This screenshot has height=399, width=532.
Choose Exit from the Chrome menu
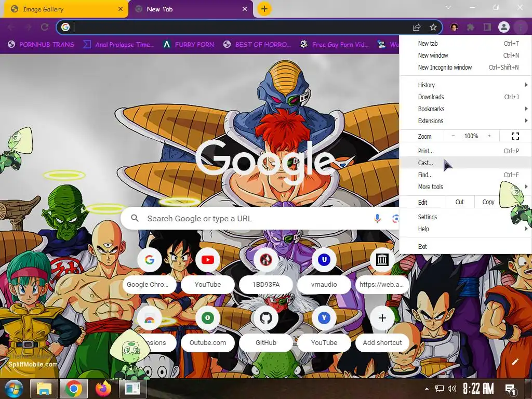[465, 246]
